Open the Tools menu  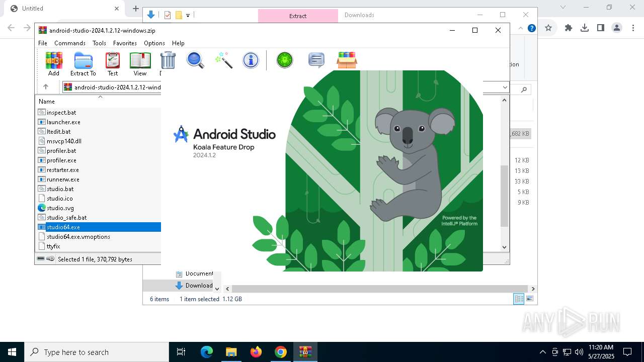pos(99,43)
